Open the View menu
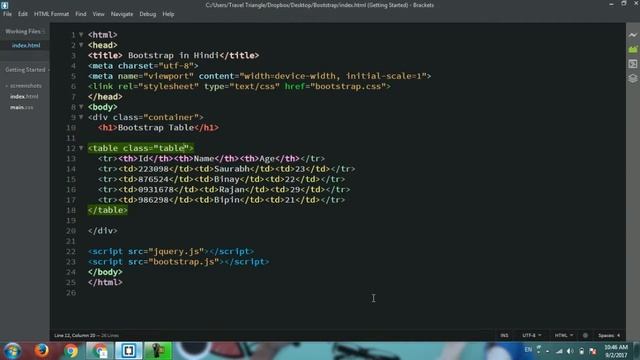The image size is (640, 360). 98,14
